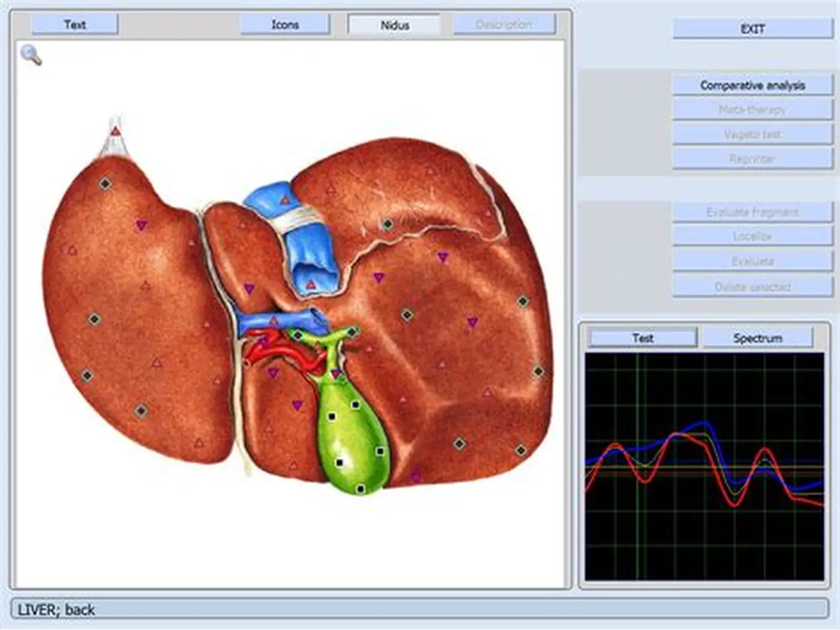Screen dimensions: 840x630
Task: Switch to Text view
Action: point(74,25)
